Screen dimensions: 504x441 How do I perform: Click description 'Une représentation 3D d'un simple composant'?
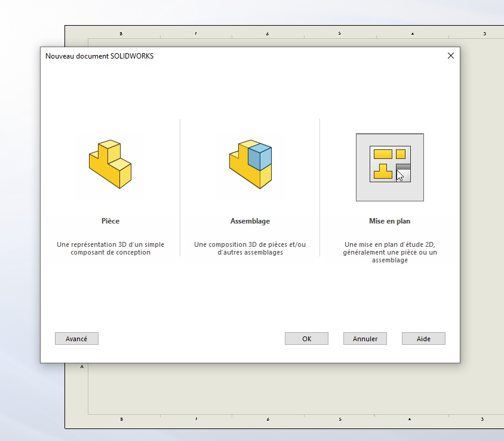(x=110, y=249)
